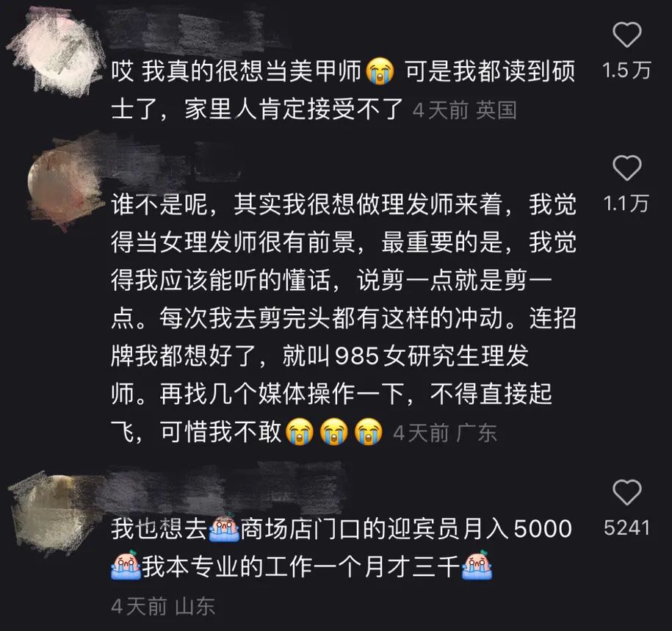This screenshot has width=672, height=631.
Task: Tap the crying peach emoji after 三千
Action: tap(477, 566)
